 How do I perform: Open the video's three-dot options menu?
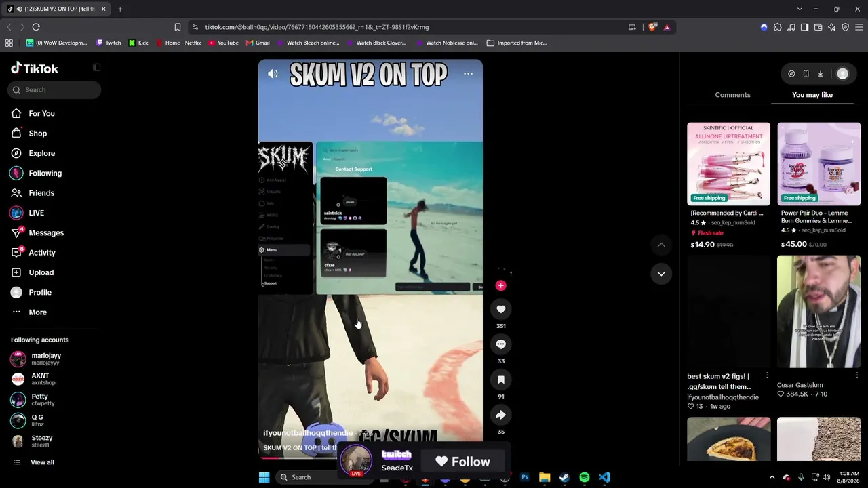coord(468,74)
